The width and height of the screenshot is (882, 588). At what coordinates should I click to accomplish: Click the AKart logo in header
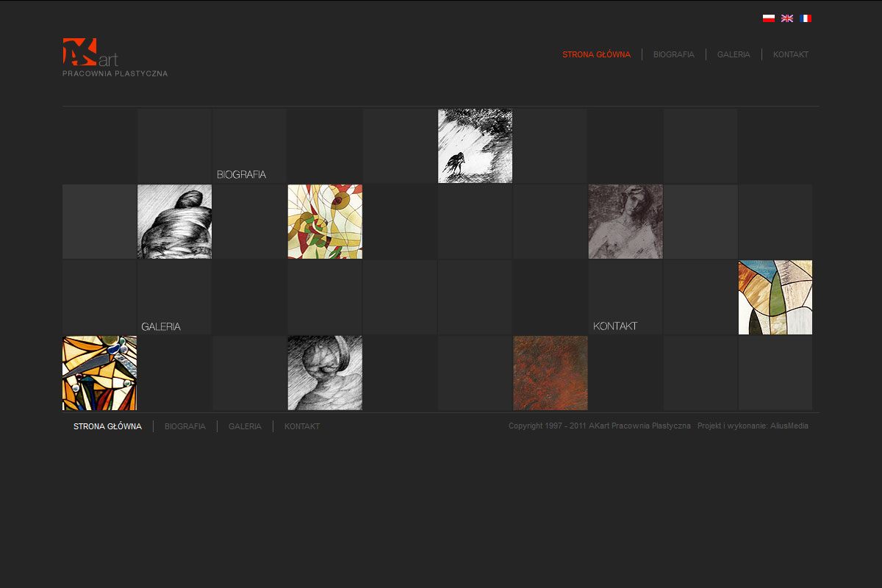pyautogui.click(x=91, y=53)
